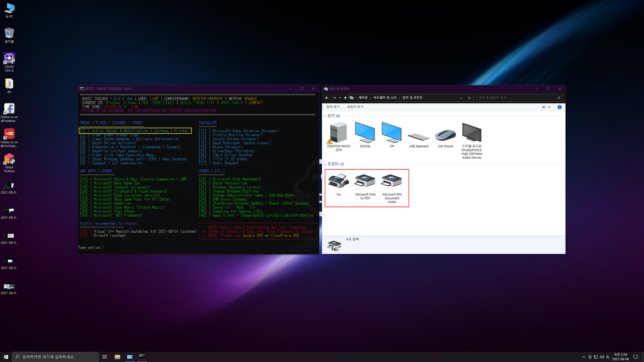Click the Microsoft OneDrive line in toolbox

105,203
